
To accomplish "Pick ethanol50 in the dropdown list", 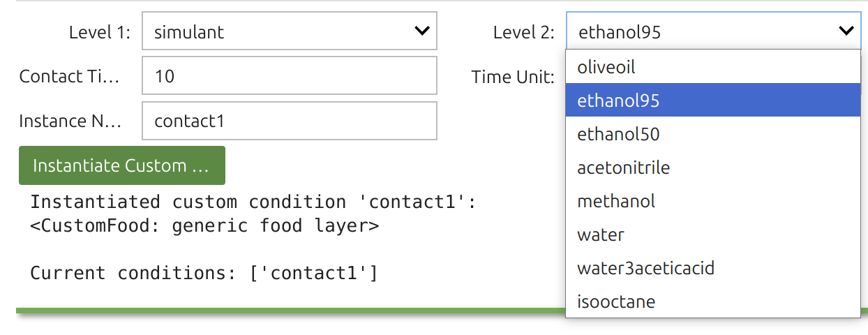I will pyautogui.click(x=712, y=134).
